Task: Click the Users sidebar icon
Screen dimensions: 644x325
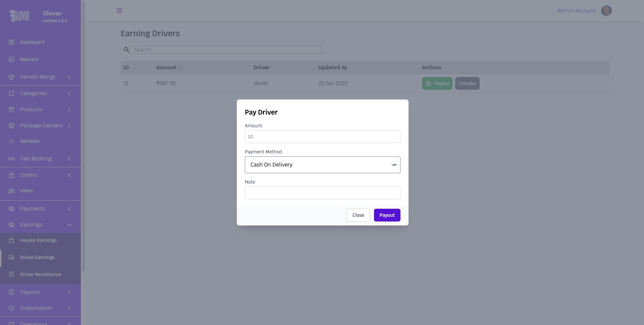Action: coord(11,191)
